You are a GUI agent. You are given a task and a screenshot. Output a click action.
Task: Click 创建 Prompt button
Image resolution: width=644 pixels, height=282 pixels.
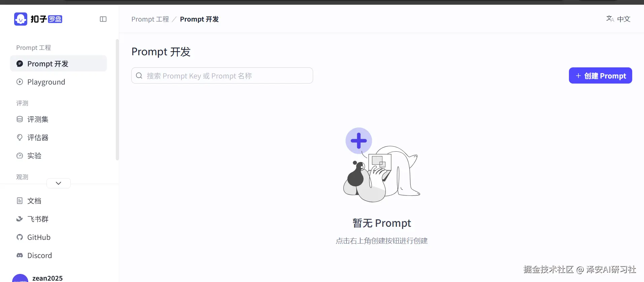tap(601, 75)
